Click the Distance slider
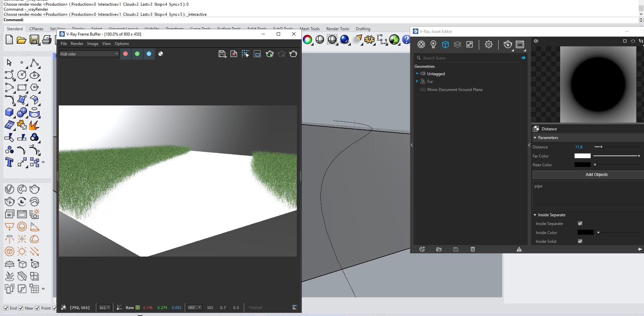 (x=617, y=147)
